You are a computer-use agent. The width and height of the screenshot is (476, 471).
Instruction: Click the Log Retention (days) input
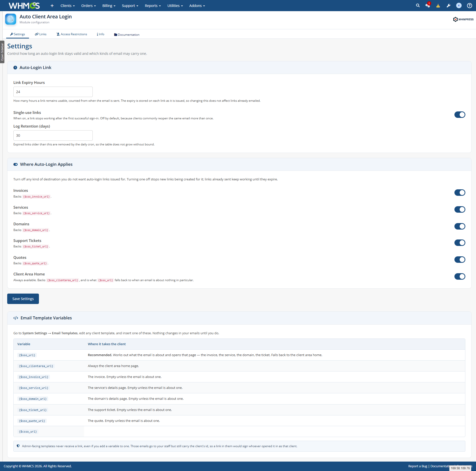[53, 135]
